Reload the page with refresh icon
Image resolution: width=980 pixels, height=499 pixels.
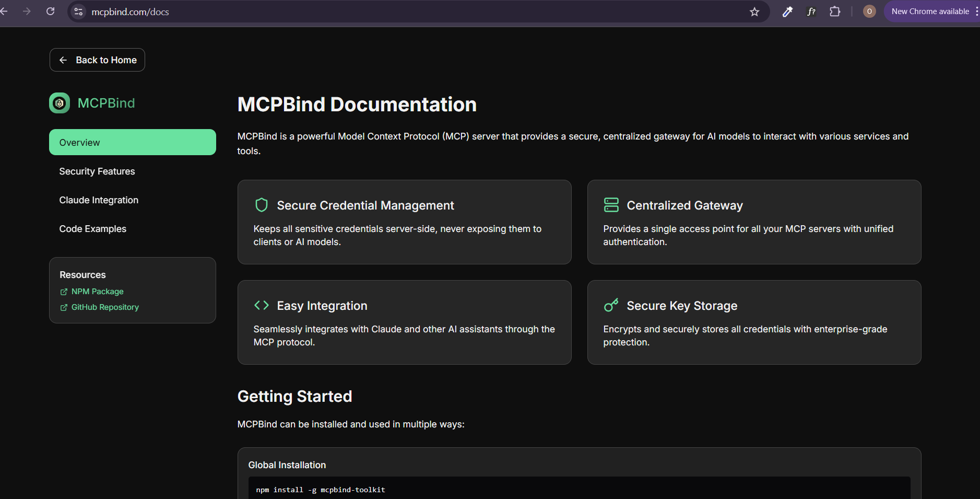point(50,11)
